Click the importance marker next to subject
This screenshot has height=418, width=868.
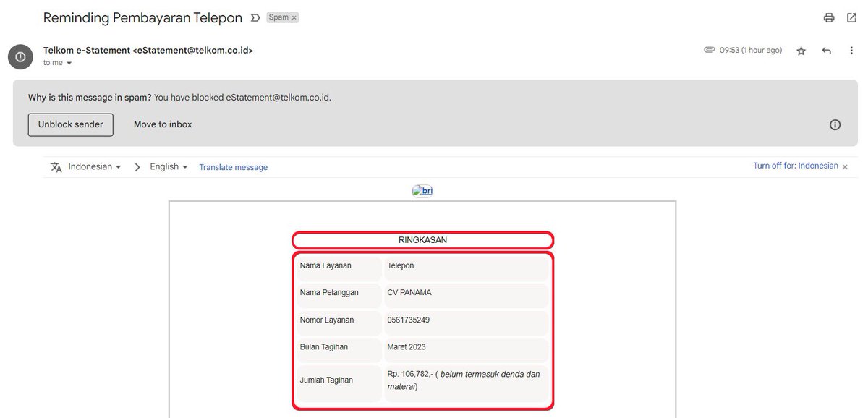[255, 17]
